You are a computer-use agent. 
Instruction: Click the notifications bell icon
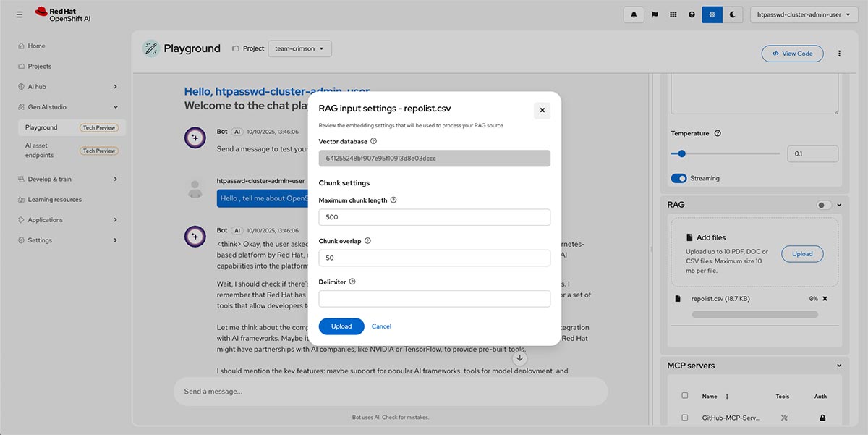click(634, 14)
